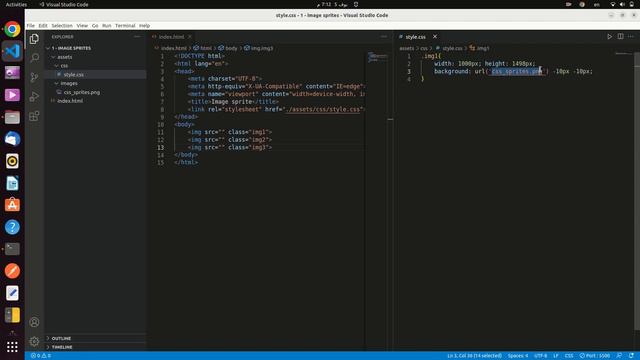This screenshot has height=360, width=640.
Task: Open the Explorer view in activity bar
Action: (x=34, y=39)
